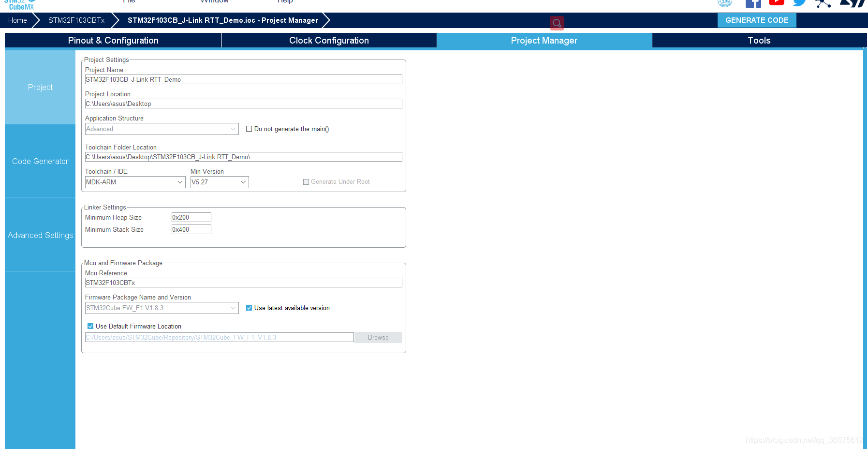Click the Mcu Reference field

[x=243, y=283]
